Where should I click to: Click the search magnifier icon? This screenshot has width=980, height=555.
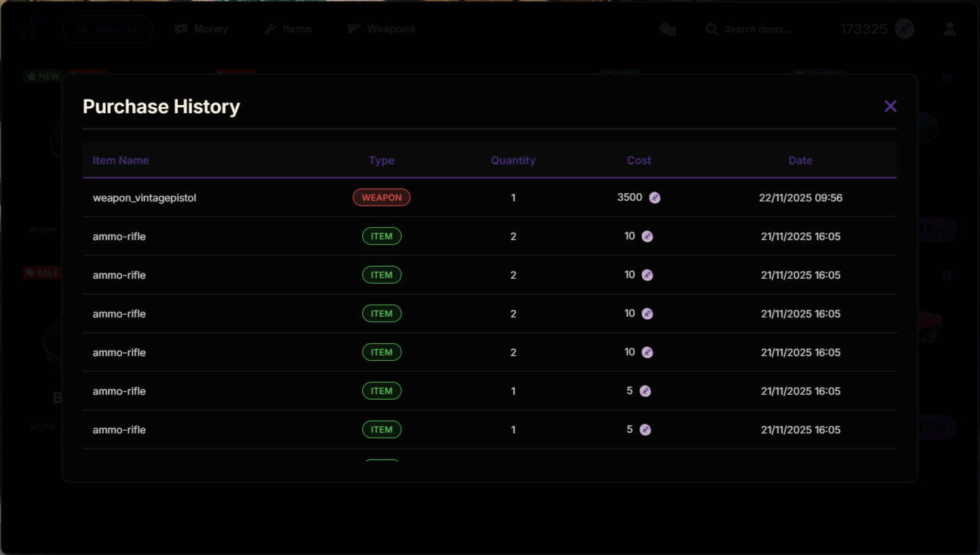(x=711, y=29)
